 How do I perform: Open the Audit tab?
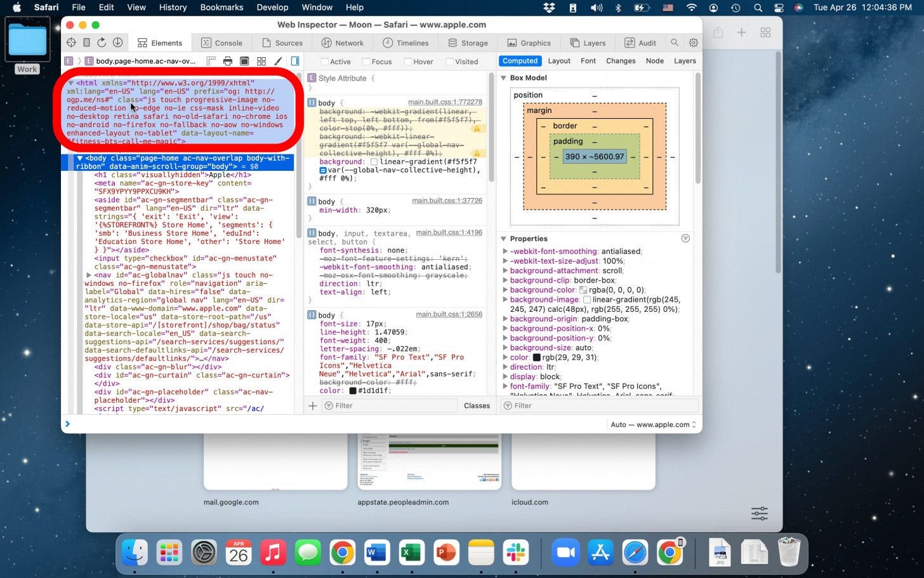pos(641,43)
